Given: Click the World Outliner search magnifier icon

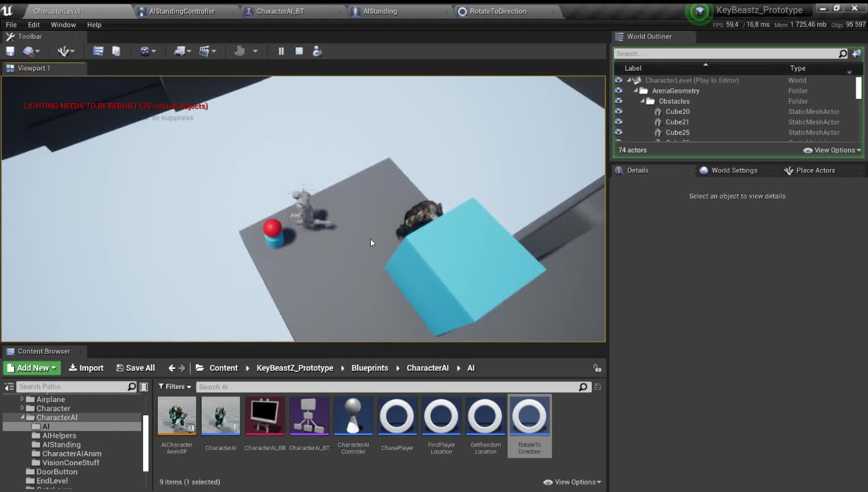Looking at the screenshot, I should coord(843,54).
